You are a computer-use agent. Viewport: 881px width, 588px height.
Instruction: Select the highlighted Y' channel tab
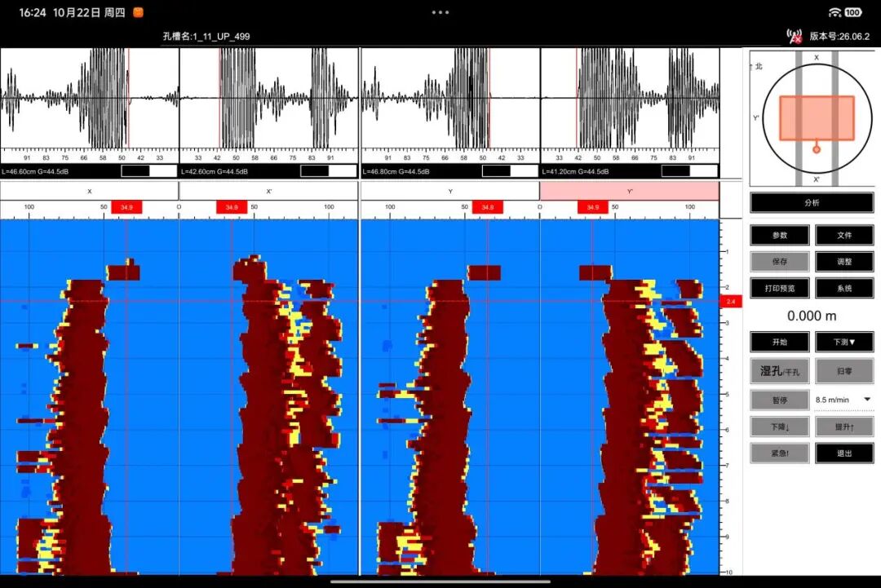pyautogui.click(x=629, y=192)
